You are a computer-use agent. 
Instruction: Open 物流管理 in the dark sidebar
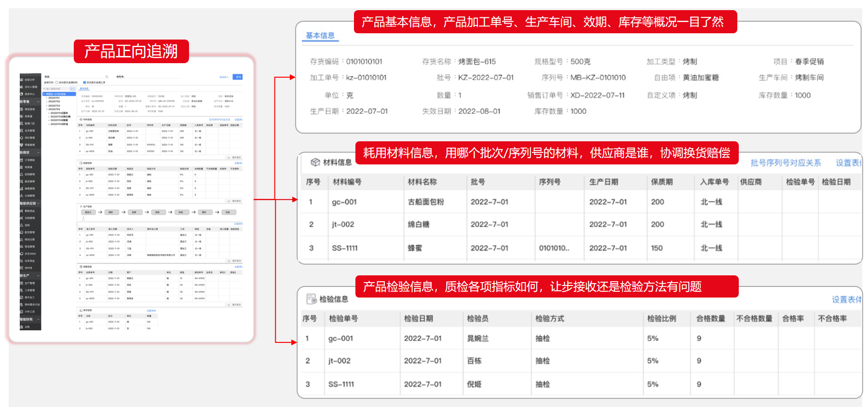pyautogui.click(x=30, y=246)
